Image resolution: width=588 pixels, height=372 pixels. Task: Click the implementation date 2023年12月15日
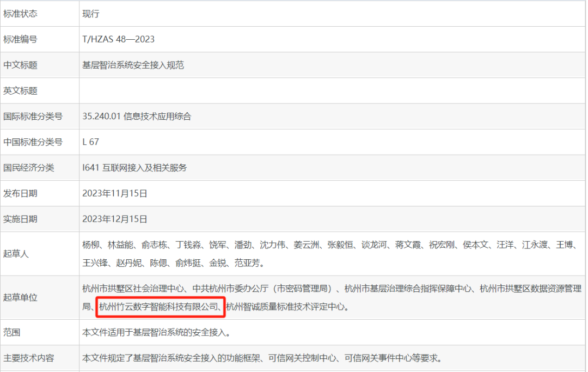click(x=115, y=219)
